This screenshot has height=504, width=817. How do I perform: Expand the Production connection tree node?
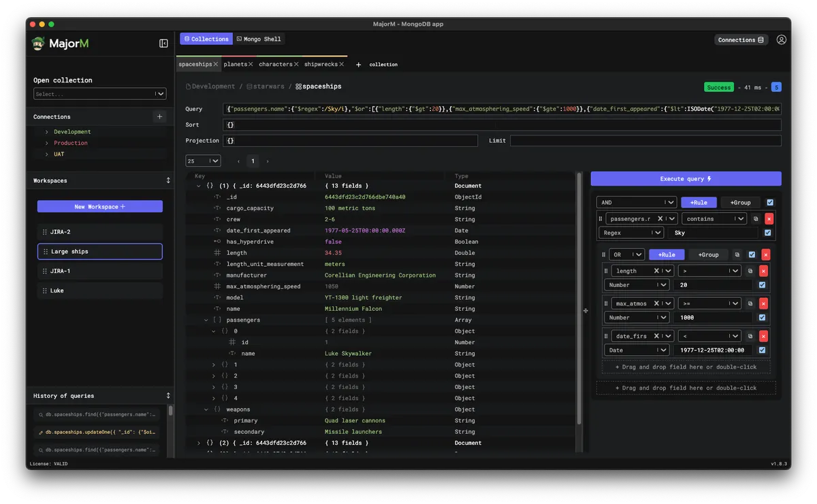tap(47, 143)
